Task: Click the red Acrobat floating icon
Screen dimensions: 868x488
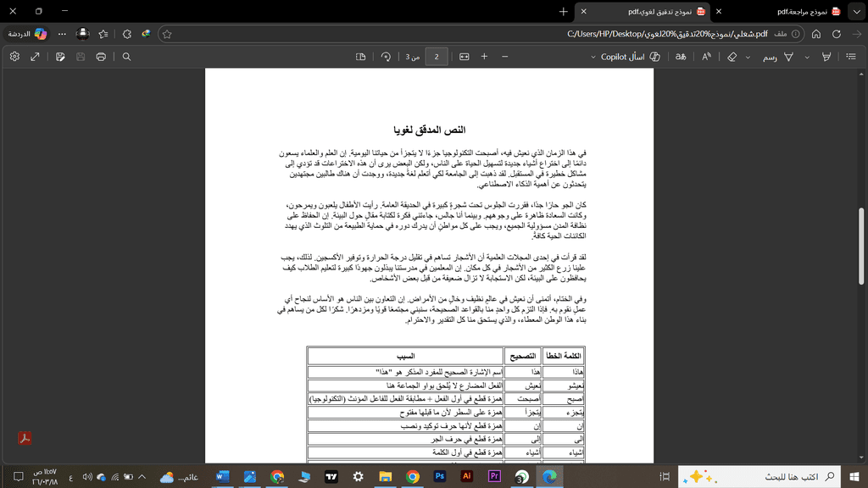Action: pos(25,438)
